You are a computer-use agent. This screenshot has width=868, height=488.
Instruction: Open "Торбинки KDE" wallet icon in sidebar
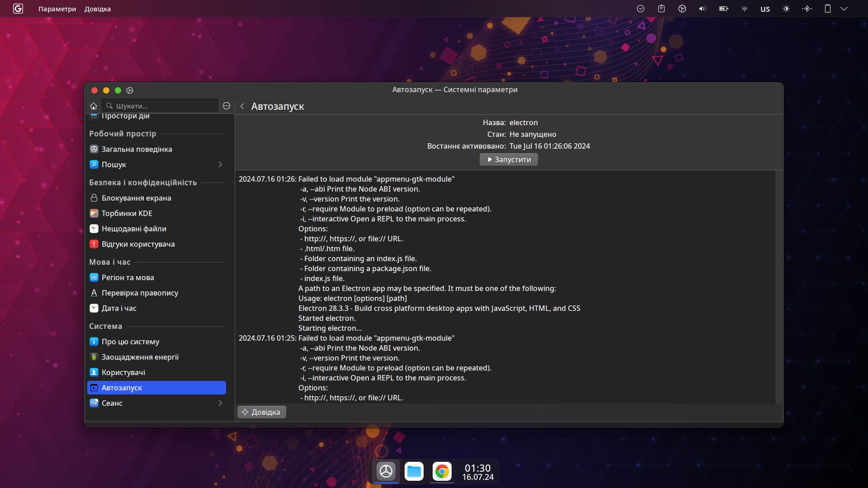coord(94,213)
